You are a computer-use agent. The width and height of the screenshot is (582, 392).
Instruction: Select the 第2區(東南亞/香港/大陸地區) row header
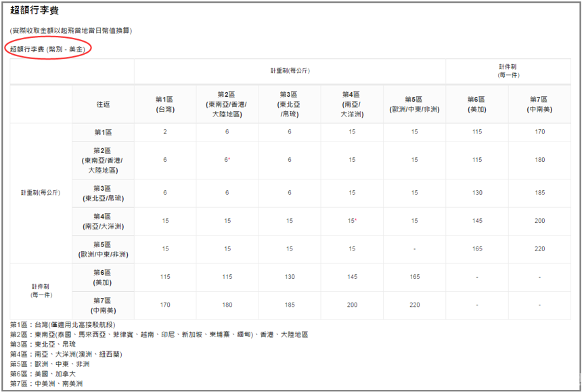pos(103,160)
